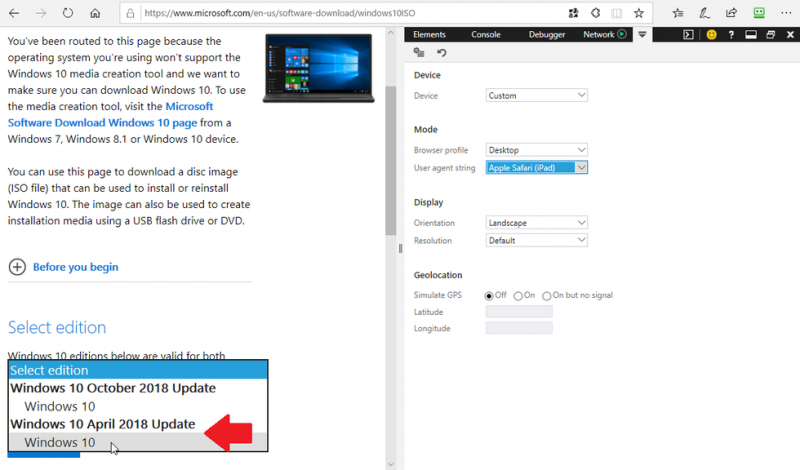Click the QR-style icon in address bar
The image size is (800, 470).
click(573, 13)
